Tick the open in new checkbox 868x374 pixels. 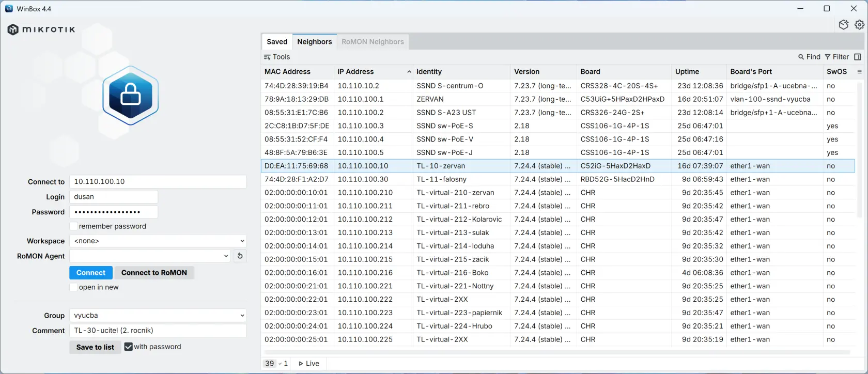coord(74,287)
